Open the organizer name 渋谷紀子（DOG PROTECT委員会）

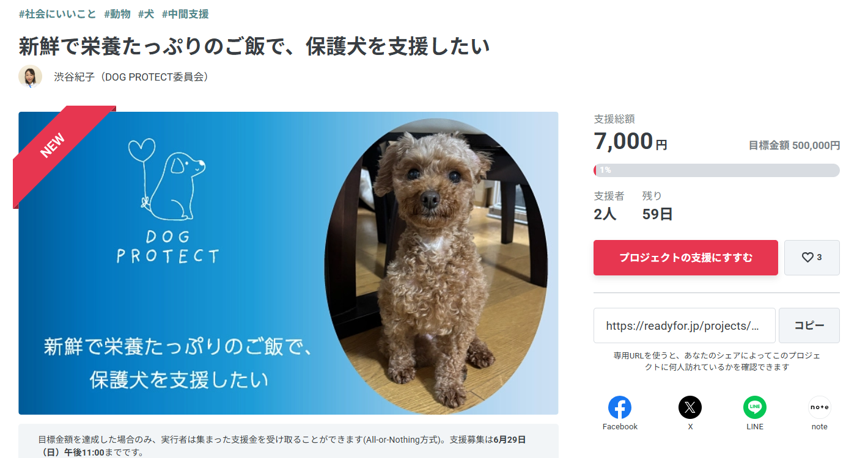[x=131, y=77]
